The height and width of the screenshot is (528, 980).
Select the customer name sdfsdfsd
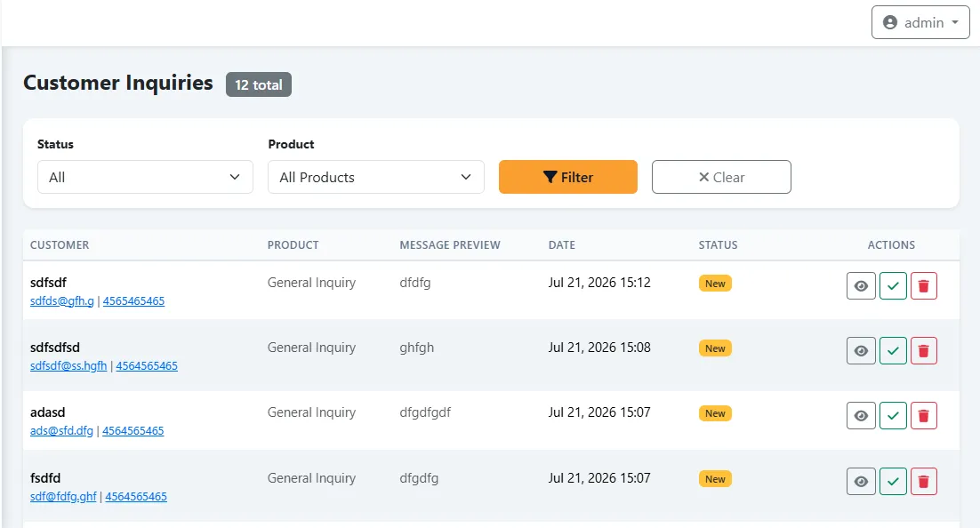pyautogui.click(x=55, y=348)
